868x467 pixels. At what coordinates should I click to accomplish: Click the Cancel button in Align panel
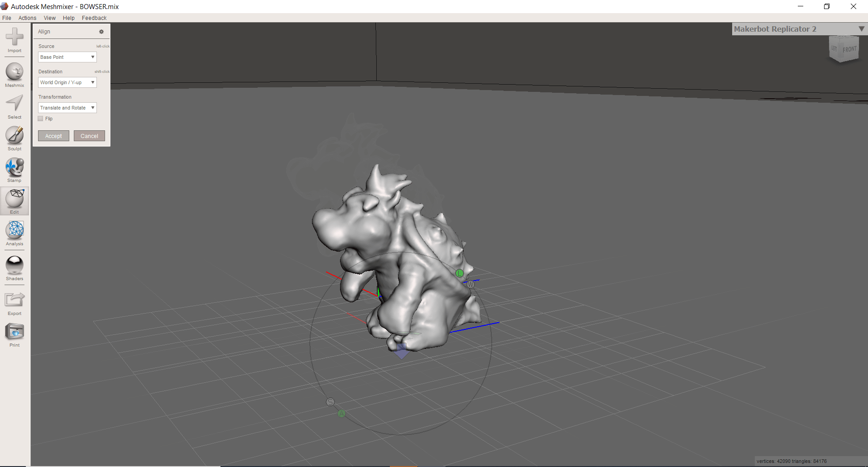pos(89,136)
